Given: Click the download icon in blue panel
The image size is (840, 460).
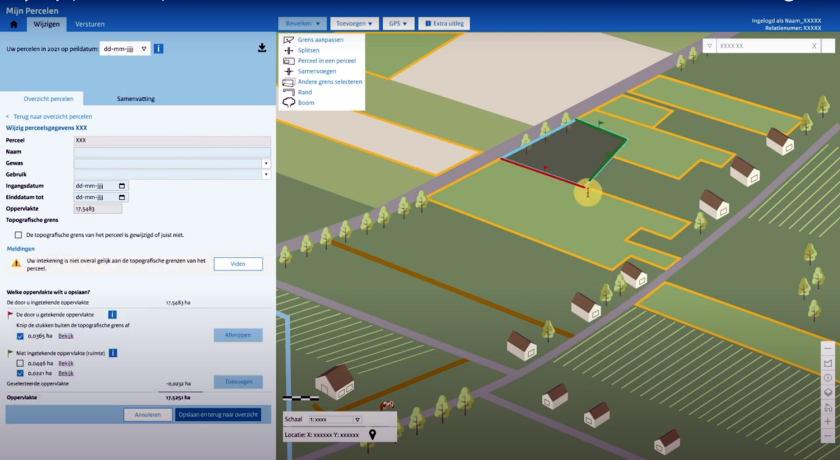Looking at the screenshot, I should tap(261, 47).
